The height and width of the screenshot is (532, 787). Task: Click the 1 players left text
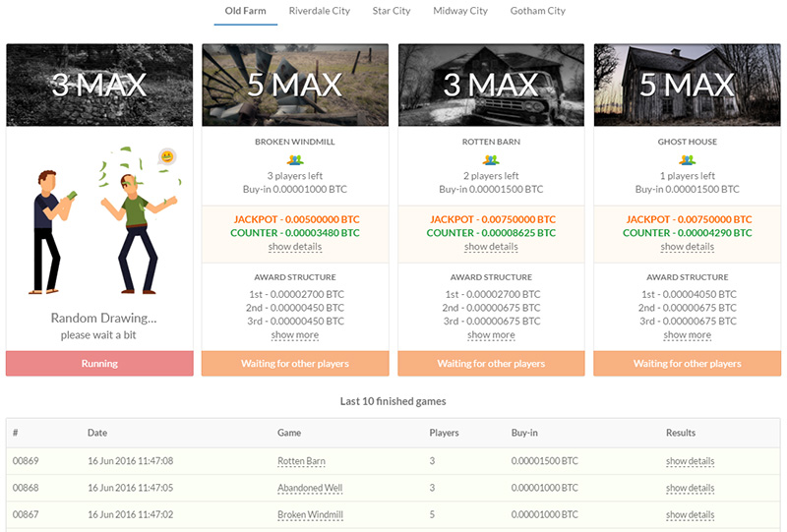coord(687,176)
